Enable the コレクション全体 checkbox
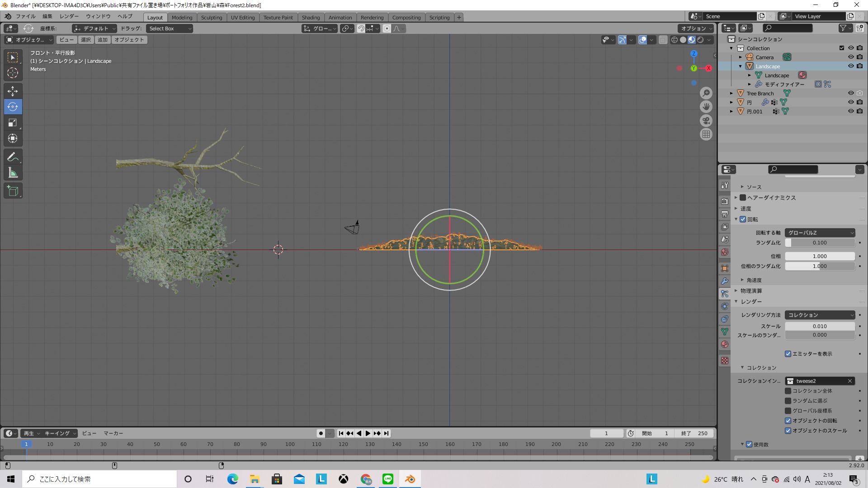The height and width of the screenshot is (488, 868). 788,391
